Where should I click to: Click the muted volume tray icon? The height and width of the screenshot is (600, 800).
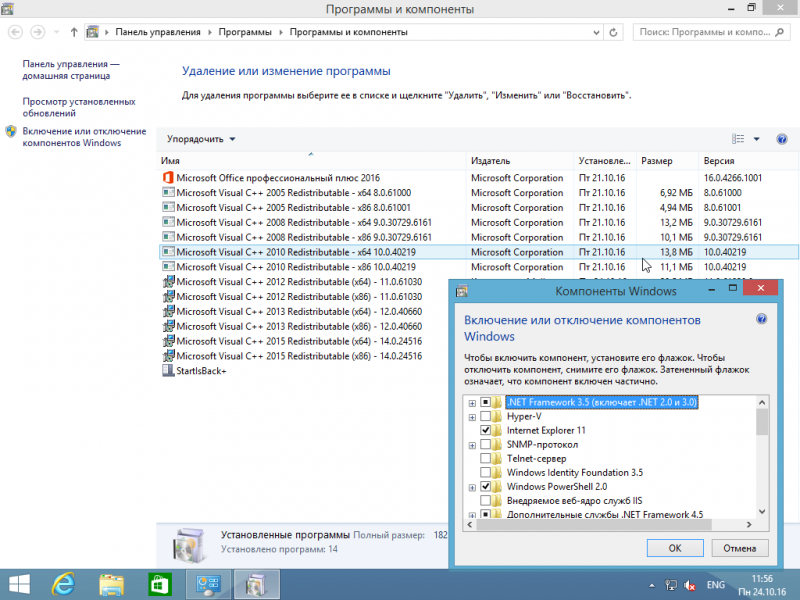coord(689,585)
